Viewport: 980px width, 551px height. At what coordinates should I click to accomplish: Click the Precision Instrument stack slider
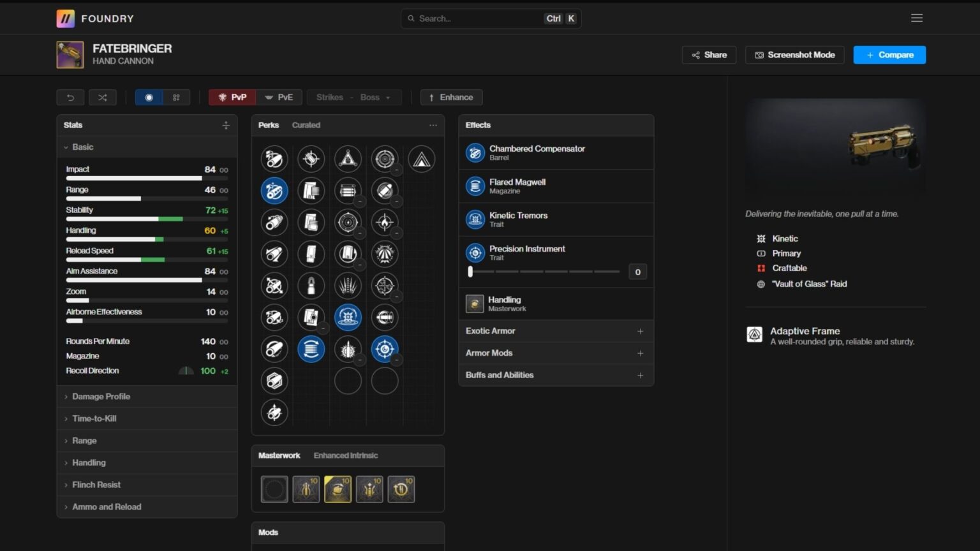pyautogui.click(x=544, y=272)
